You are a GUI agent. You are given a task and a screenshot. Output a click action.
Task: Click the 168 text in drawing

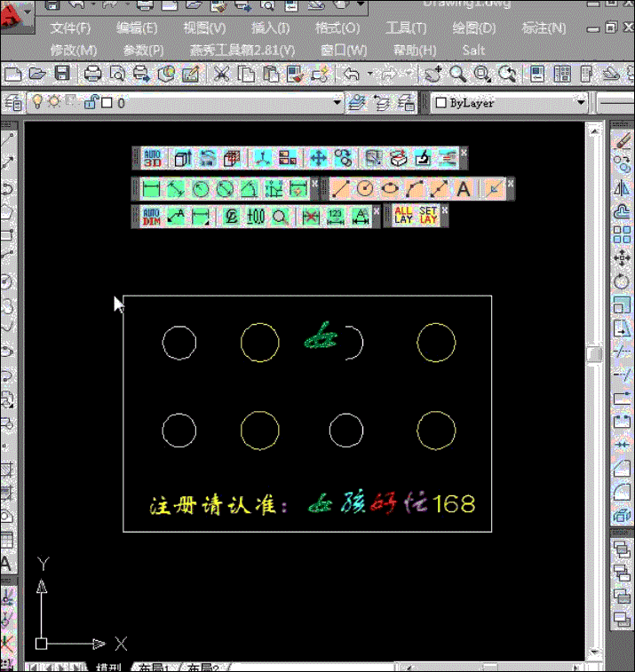(x=454, y=503)
